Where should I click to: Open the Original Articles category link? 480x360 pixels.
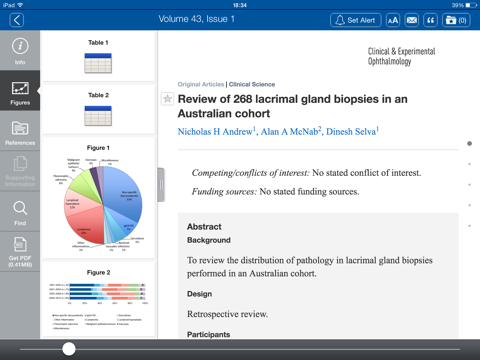[201, 84]
